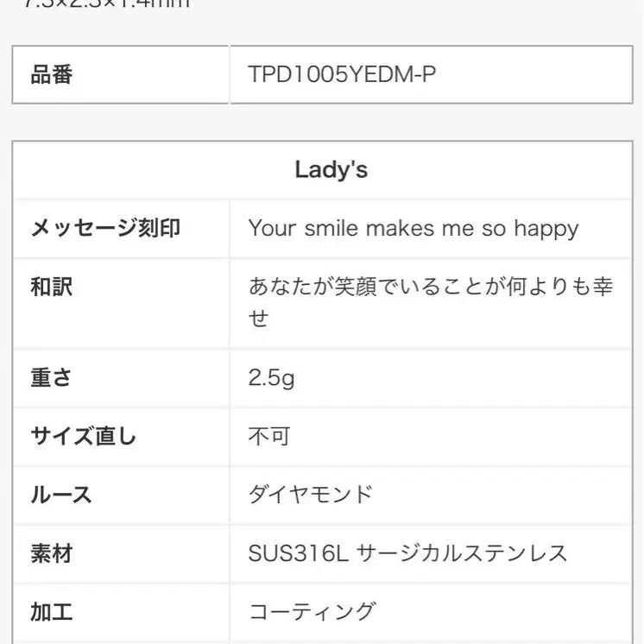Click the dimensions text above the 品番 table
644x644 pixels.
(107, 3)
